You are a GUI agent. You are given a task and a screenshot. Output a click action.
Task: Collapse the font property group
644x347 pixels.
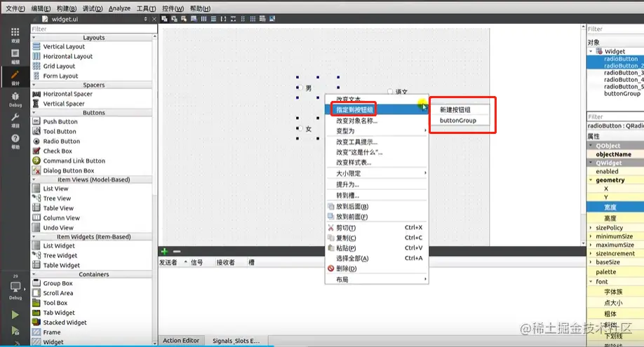tap(591, 281)
